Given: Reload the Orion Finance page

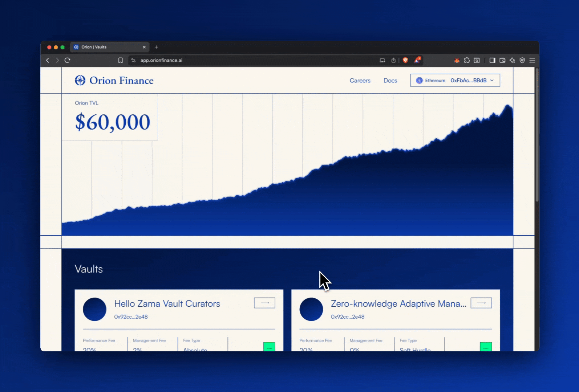Looking at the screenshot, I should pos(67,60).
